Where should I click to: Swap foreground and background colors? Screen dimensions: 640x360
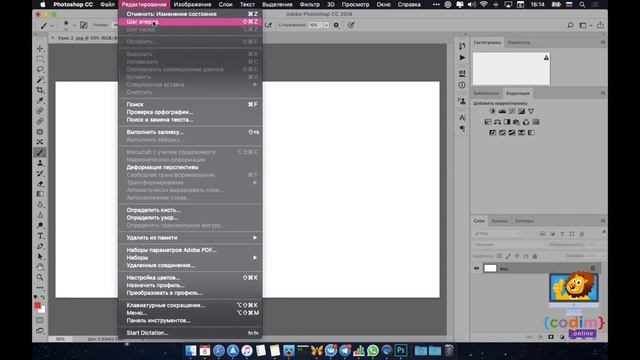pyautogui.click(x=43, y=297)
